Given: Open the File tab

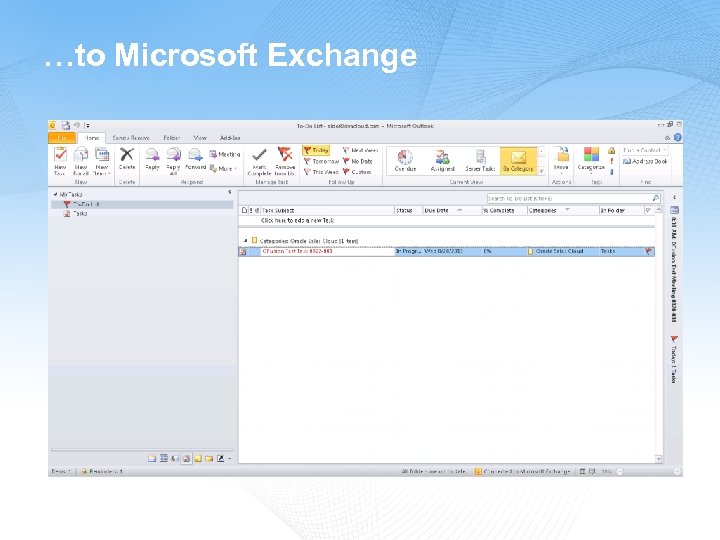Looking at the screenshot, I should [62, 138].
